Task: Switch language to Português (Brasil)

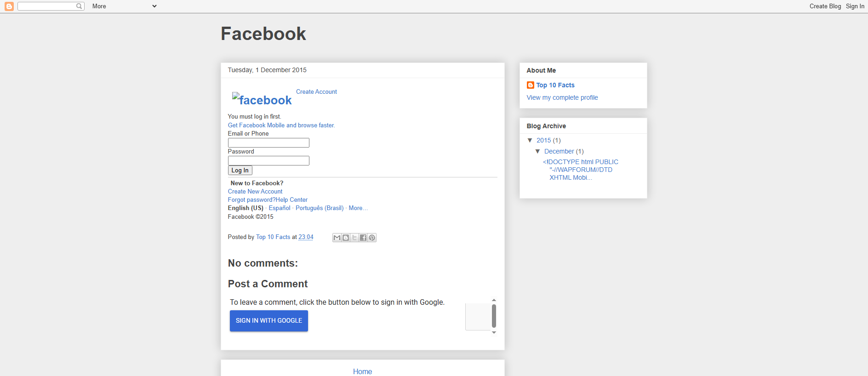Action: (320, 208)
